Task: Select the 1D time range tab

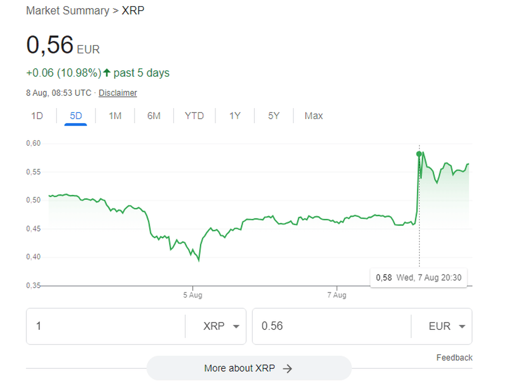Action: tap(37, 116)
